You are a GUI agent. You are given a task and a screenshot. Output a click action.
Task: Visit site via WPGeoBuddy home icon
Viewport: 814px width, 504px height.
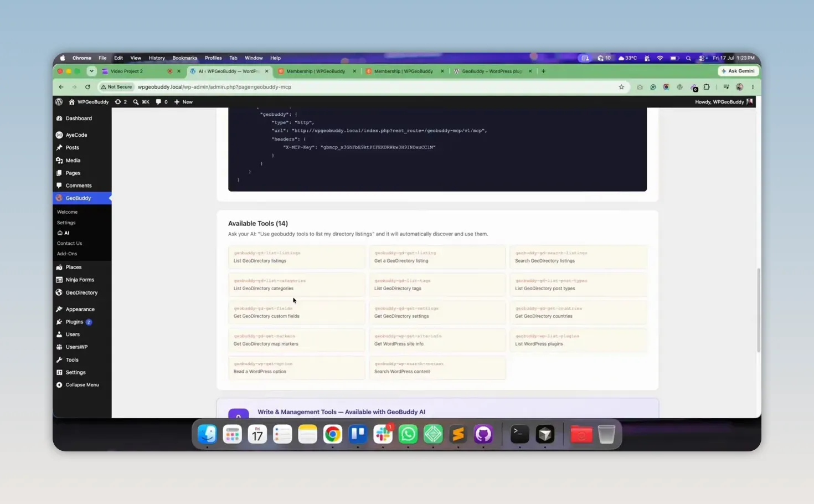point(71,102)
